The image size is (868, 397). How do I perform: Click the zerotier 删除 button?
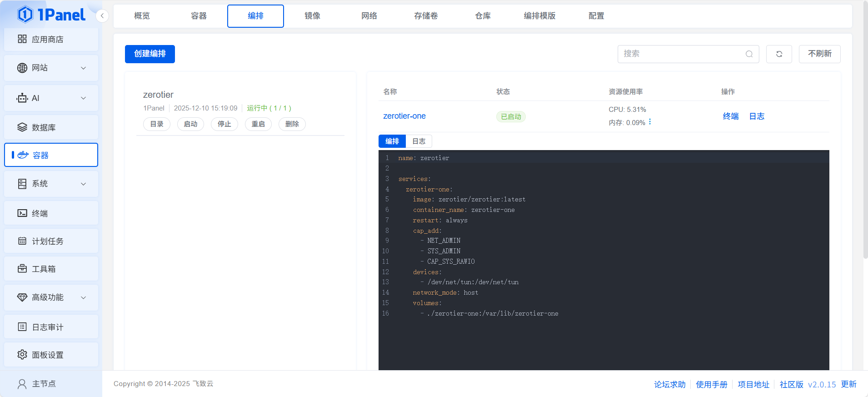tap(292, 124)
